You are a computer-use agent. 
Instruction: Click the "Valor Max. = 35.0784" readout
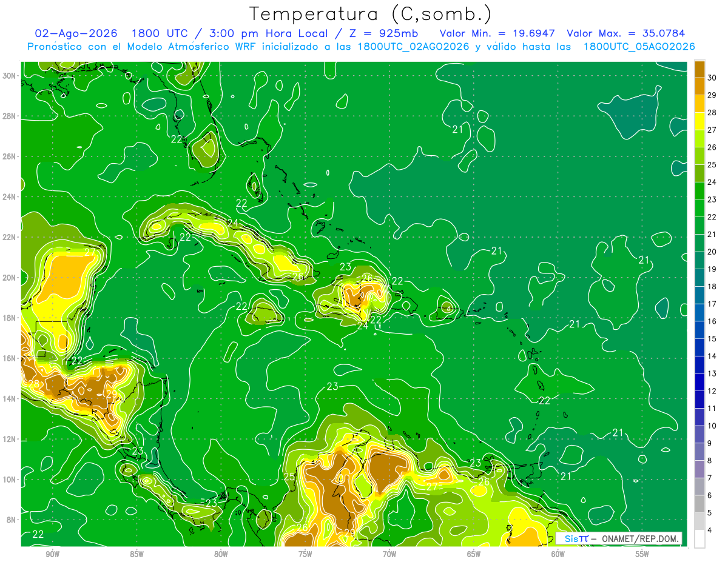pos(626,33)
